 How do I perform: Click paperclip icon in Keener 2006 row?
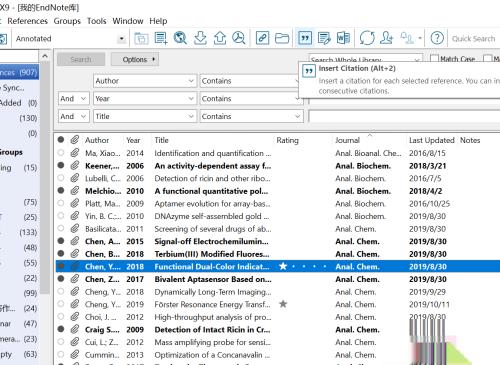click(75, 165)
